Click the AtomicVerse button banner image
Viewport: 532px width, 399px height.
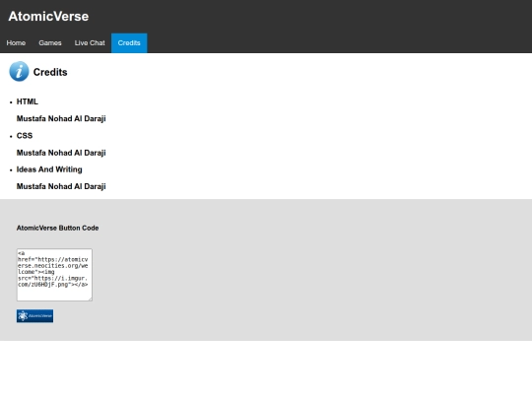point(34,316)
